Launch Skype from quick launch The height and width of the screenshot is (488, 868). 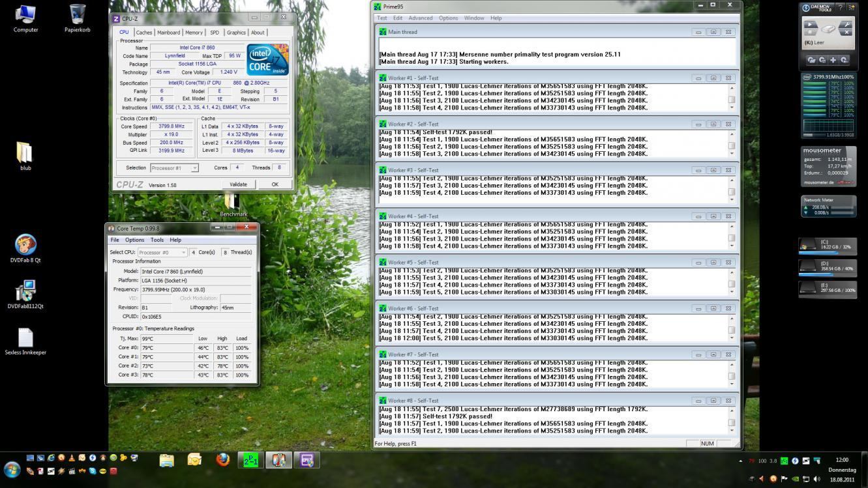click(93, 470)
